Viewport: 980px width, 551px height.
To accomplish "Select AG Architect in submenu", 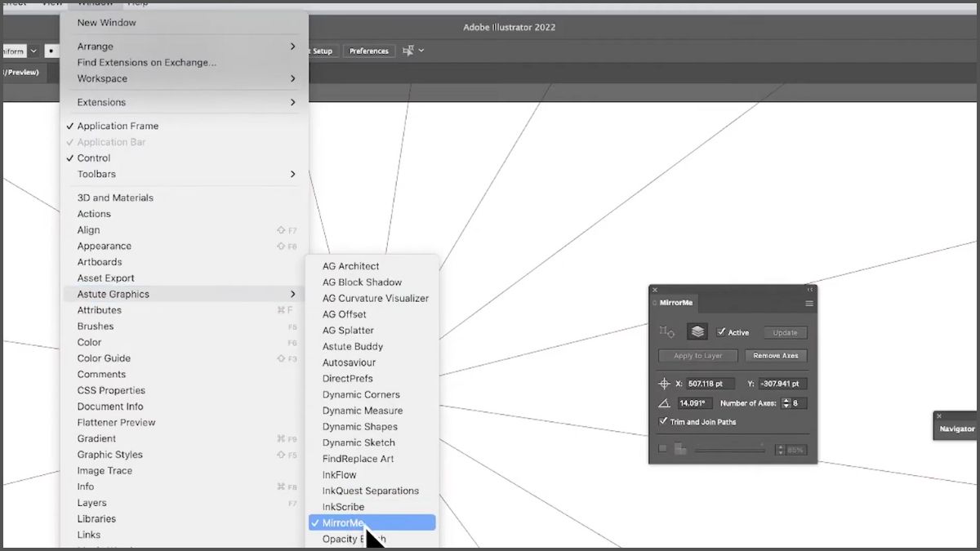I will tap(372, 266).
